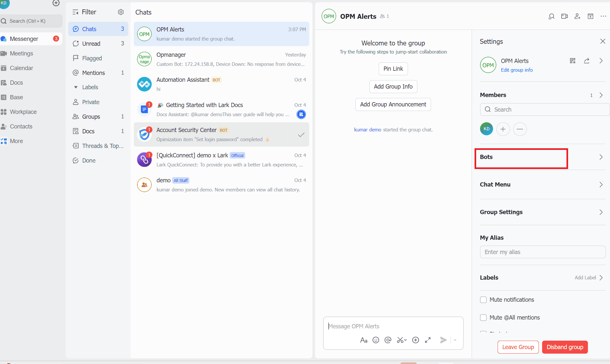This screenshot has height=364, width=610.
Task: Click Add Group Announcement button
Action: pos(393,104)
